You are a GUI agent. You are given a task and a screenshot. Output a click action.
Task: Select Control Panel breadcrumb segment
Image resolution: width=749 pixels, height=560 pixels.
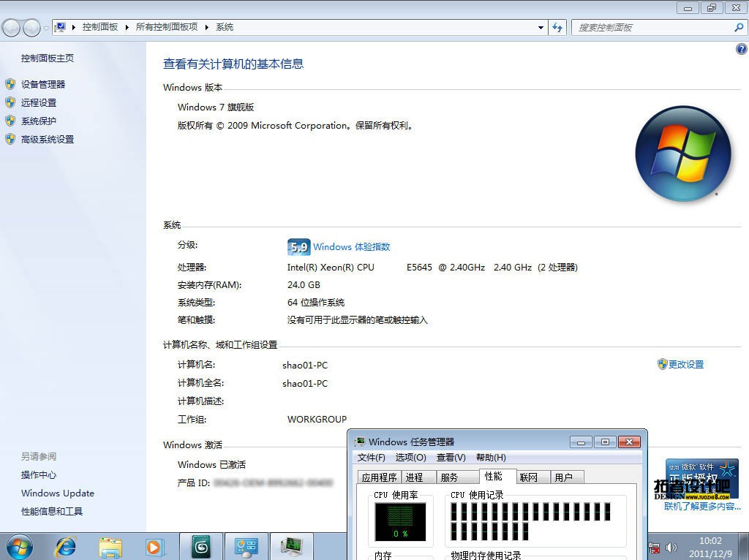pyautogui.click(x=100, y=27)
